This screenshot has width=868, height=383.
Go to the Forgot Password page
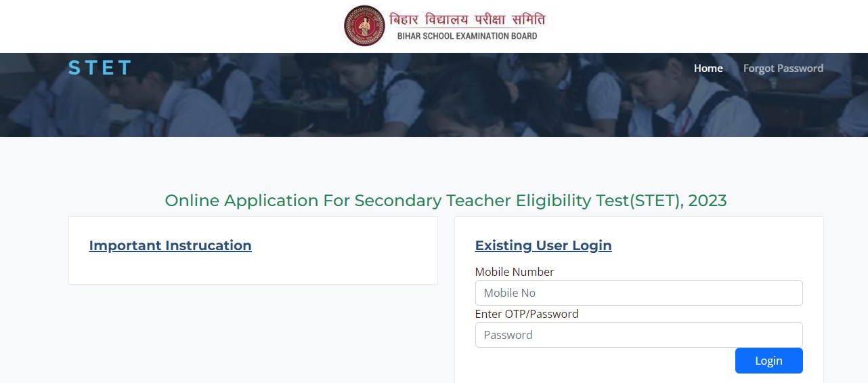pyautogui.click(x=783, y=68)
